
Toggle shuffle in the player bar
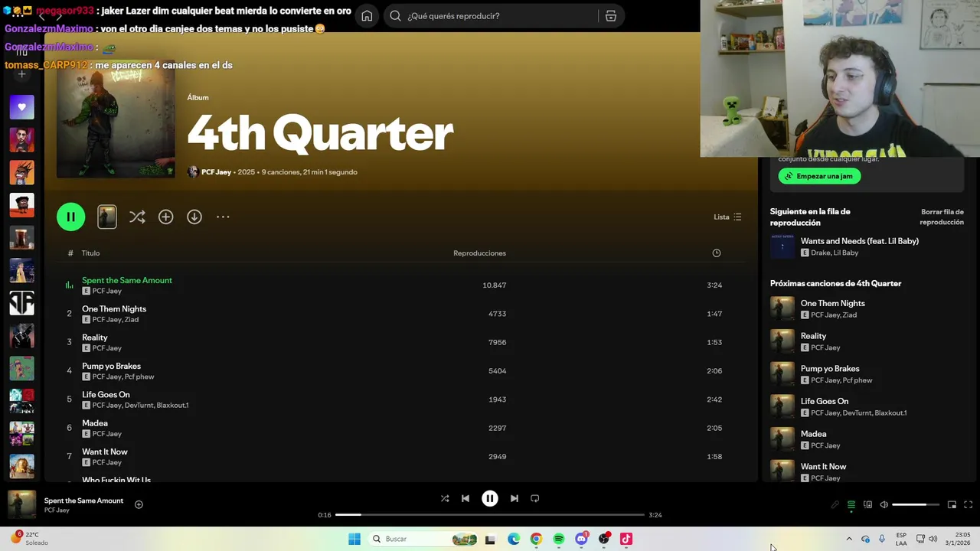445,498
